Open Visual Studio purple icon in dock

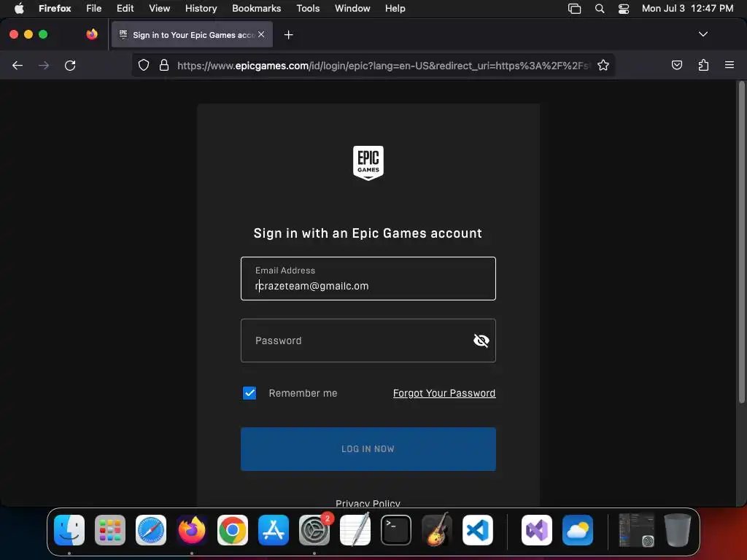(537, 530)
